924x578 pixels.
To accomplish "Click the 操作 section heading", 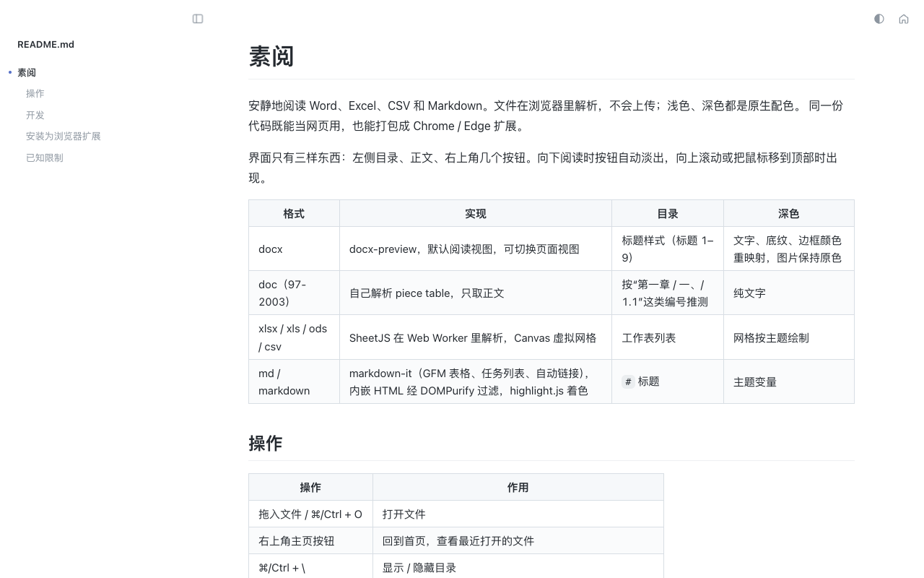I will click(x=266, y=443).
